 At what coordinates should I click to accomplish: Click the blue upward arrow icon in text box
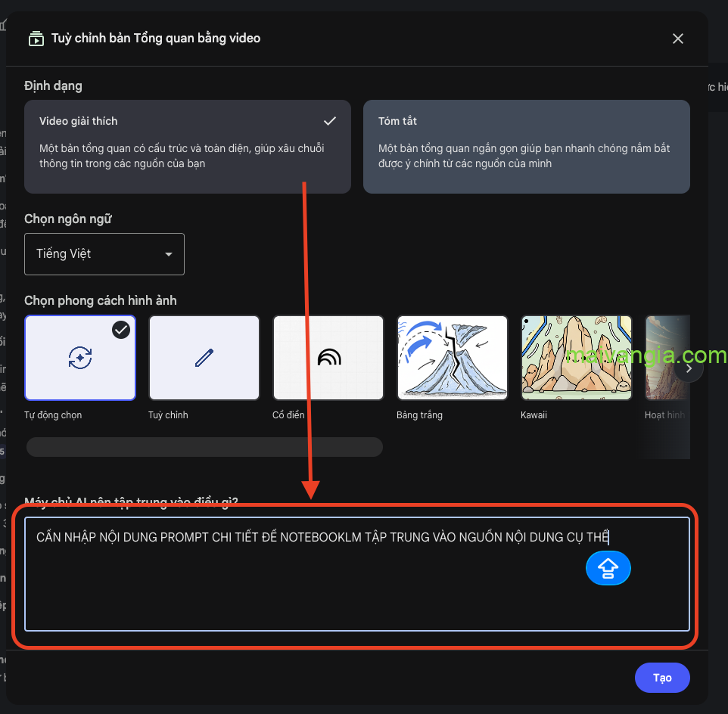(608, 568)
